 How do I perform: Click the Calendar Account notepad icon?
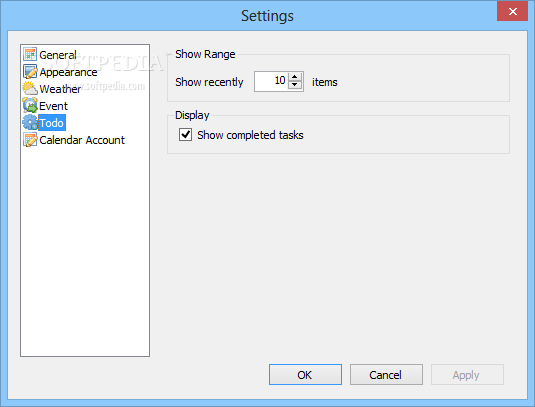[30, 140]
